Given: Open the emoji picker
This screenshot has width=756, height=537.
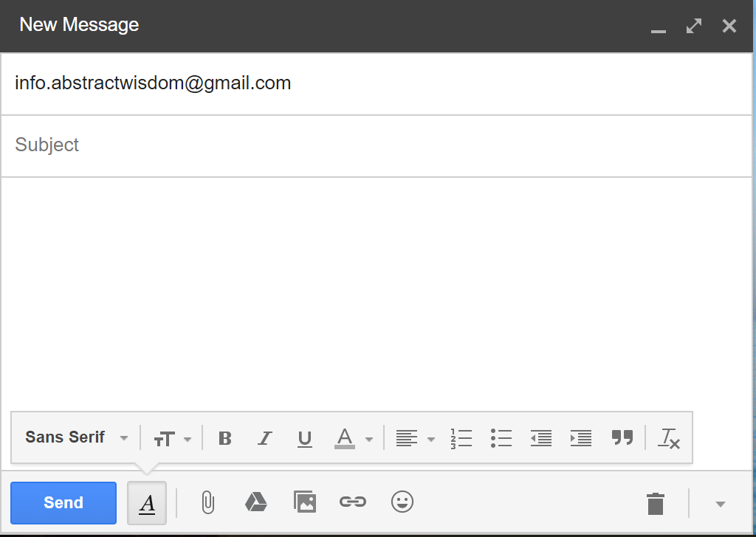Looking at the screenshot, I should [x=402, y=503].
